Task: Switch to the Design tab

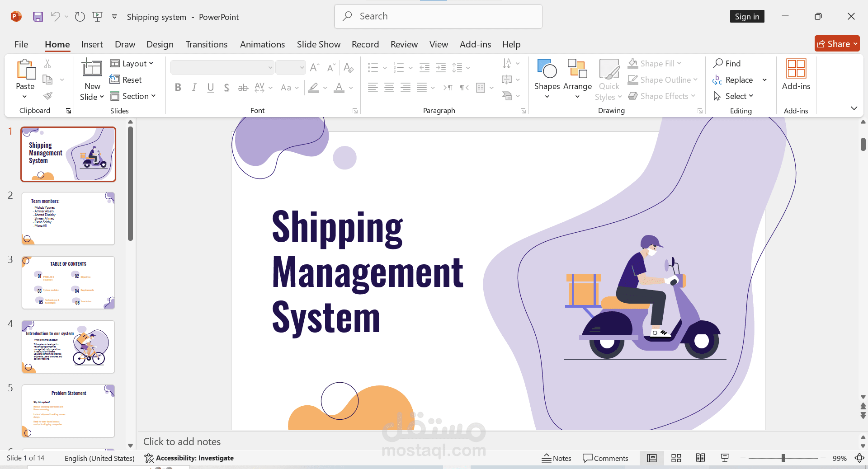Action: [160, 44]
